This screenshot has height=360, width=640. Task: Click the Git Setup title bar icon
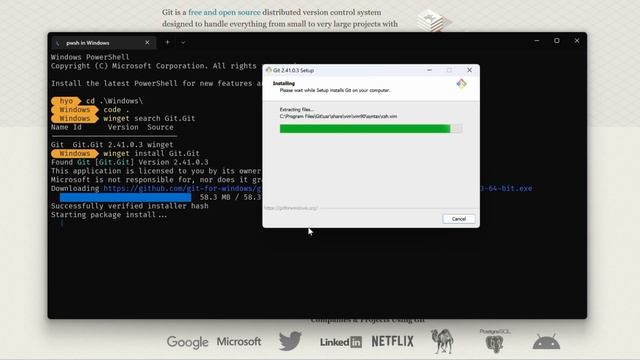269,70
